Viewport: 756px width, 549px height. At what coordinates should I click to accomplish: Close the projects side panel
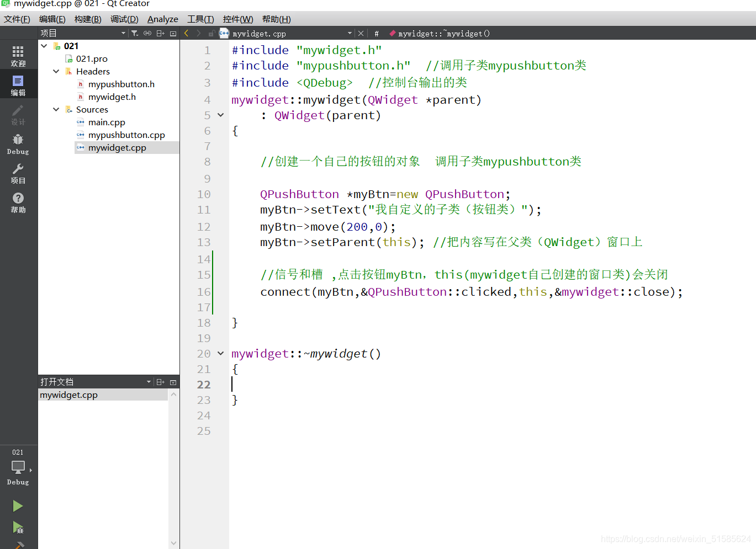[x=173, y=34]
